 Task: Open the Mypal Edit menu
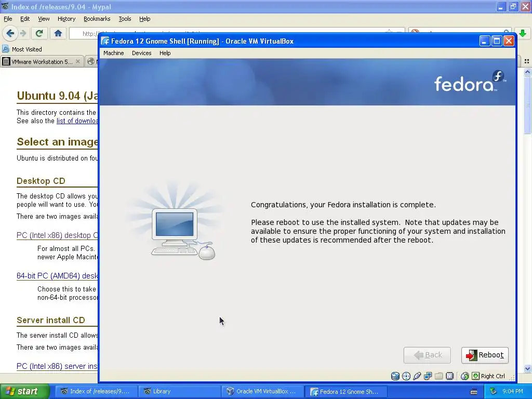(x=25, y=19)
